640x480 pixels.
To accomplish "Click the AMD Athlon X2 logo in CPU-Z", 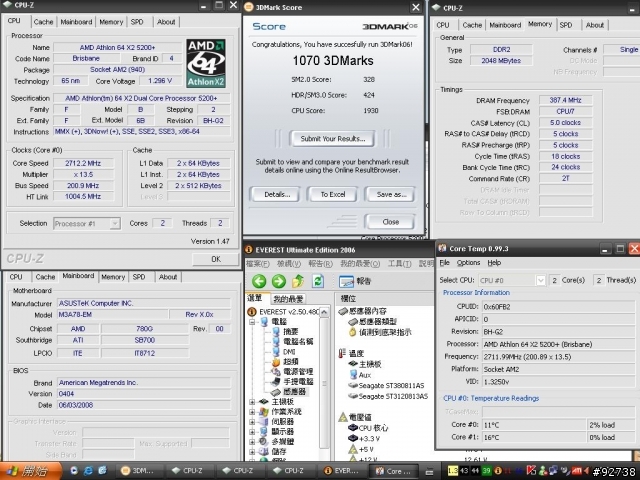I will tap(206, 63).
